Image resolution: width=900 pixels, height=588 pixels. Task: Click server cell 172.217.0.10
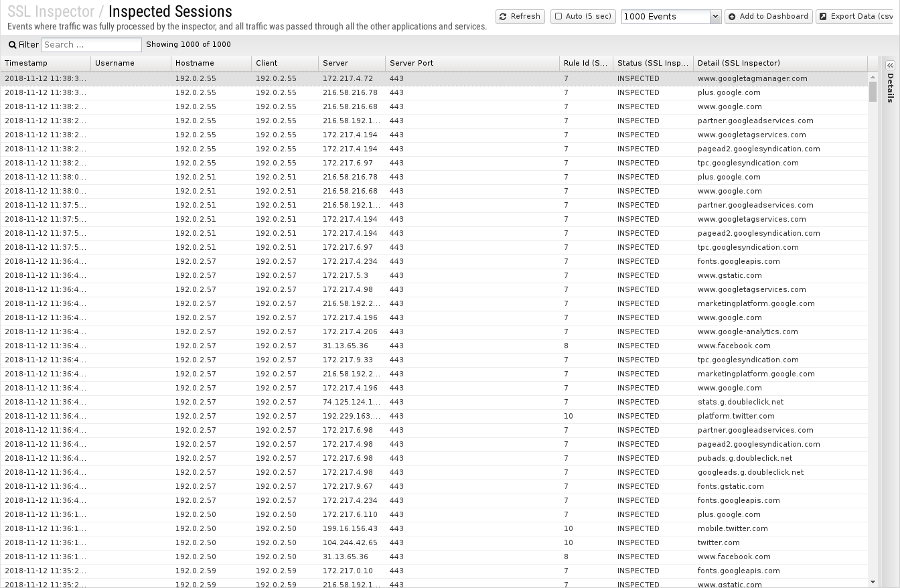348,571
